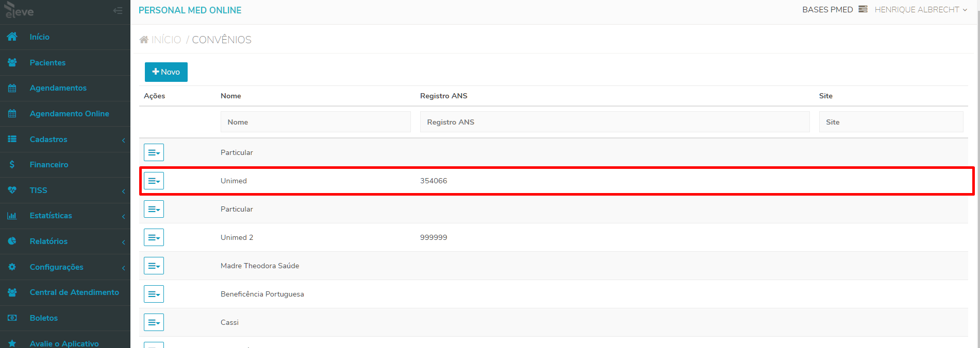Click the Relatórios pie chart icon

tap(12, 241)
